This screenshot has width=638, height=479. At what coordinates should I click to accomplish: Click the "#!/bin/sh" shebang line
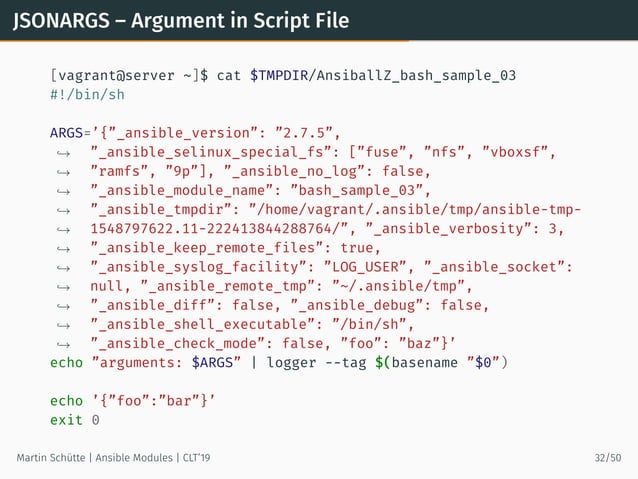pos(87,95)
